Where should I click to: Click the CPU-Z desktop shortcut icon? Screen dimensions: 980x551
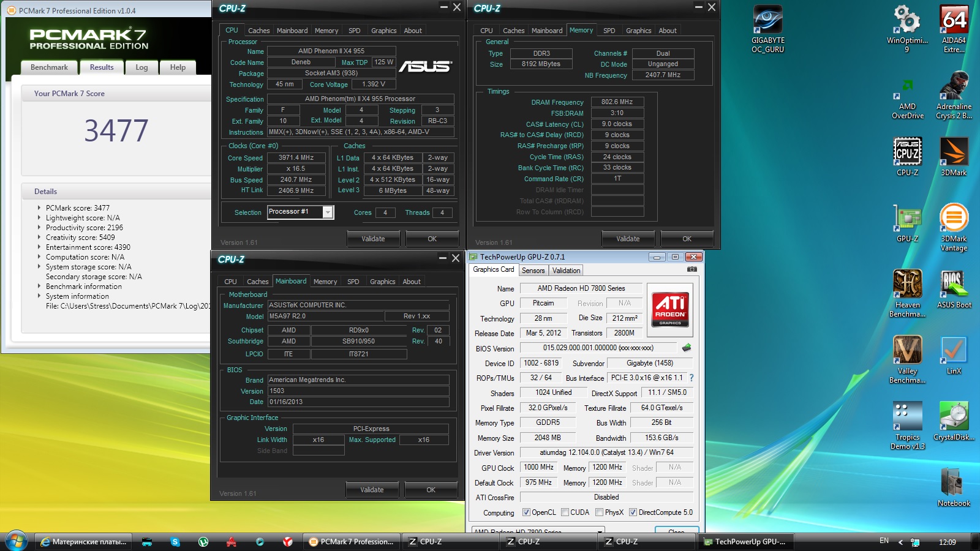pyautogui.click(x=907, y=157)
